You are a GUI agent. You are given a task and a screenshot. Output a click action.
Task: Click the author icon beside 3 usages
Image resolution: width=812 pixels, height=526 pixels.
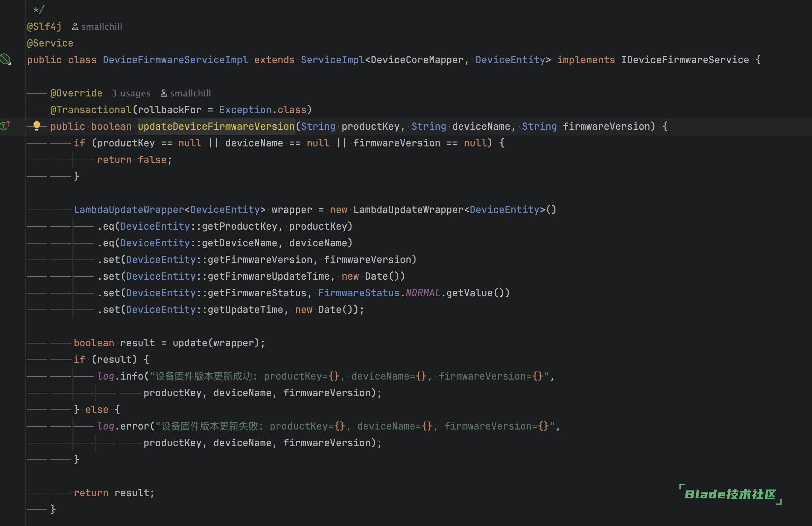click(164, 93)
